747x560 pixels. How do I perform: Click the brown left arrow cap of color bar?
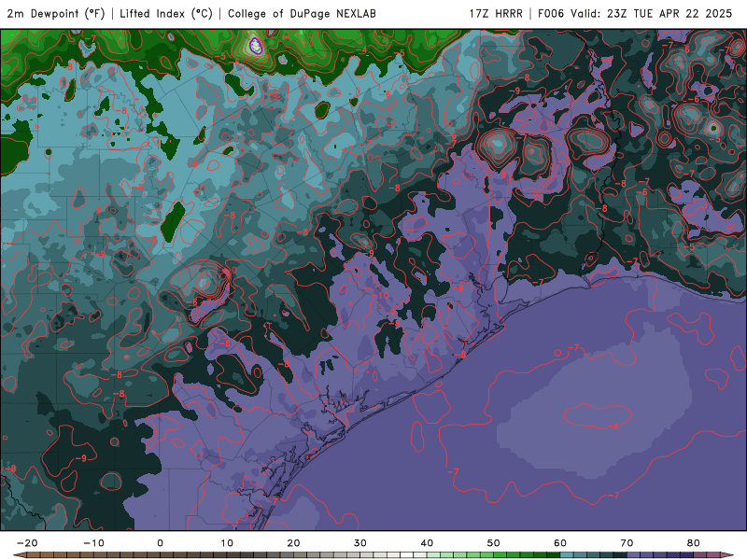pyautogui.click(x=19, y=555)
